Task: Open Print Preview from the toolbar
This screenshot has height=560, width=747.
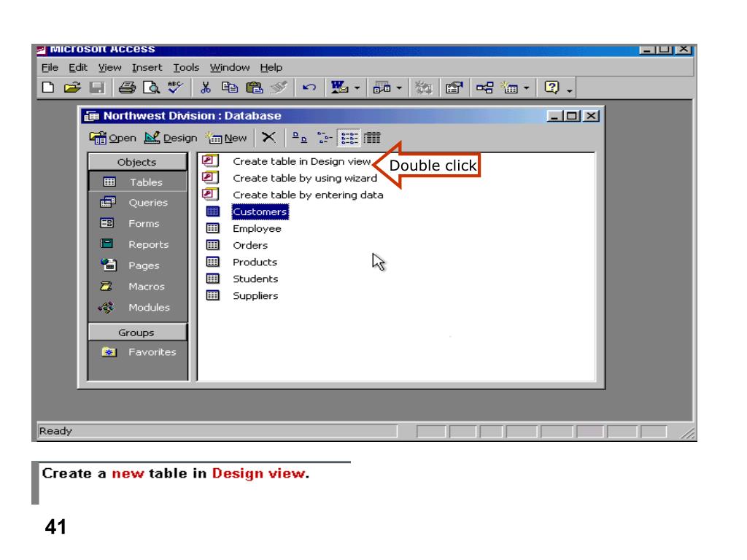Action: [151, 87]
